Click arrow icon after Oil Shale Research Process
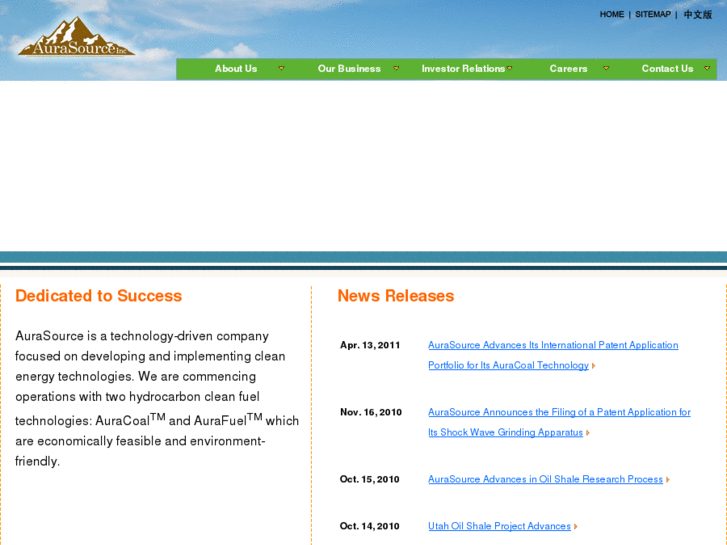 coord(668,480)
